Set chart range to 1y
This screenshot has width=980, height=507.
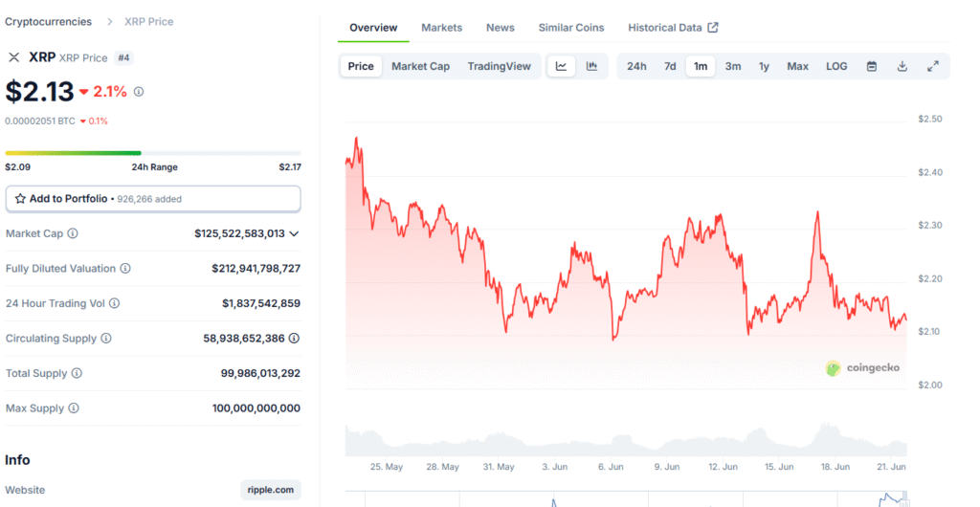[x=764, y=66]
